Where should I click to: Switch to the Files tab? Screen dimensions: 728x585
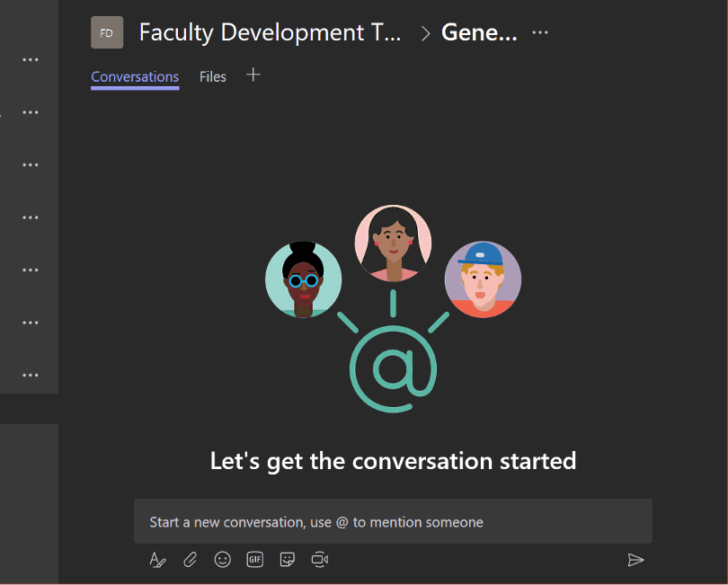[213, 77]
